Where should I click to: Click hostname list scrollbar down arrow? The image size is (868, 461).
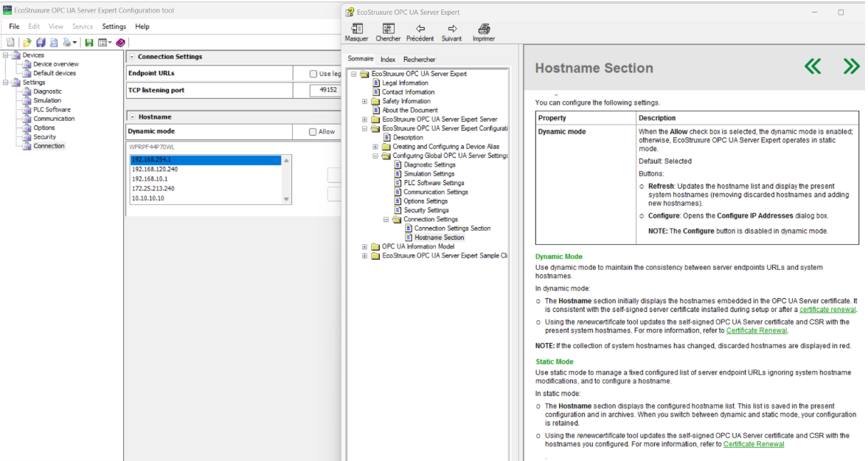click(x=286, y=199)
